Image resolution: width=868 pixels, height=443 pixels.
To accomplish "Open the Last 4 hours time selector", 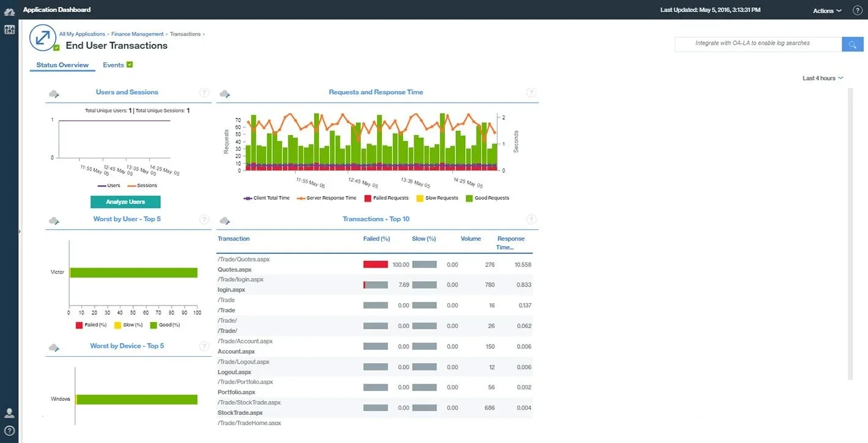I will (x=823, y=78).
